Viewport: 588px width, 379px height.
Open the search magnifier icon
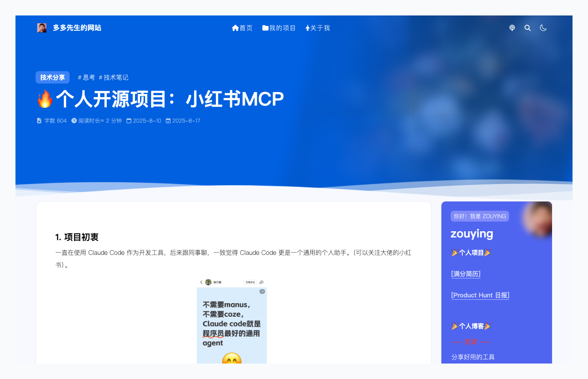coord(528,28)
